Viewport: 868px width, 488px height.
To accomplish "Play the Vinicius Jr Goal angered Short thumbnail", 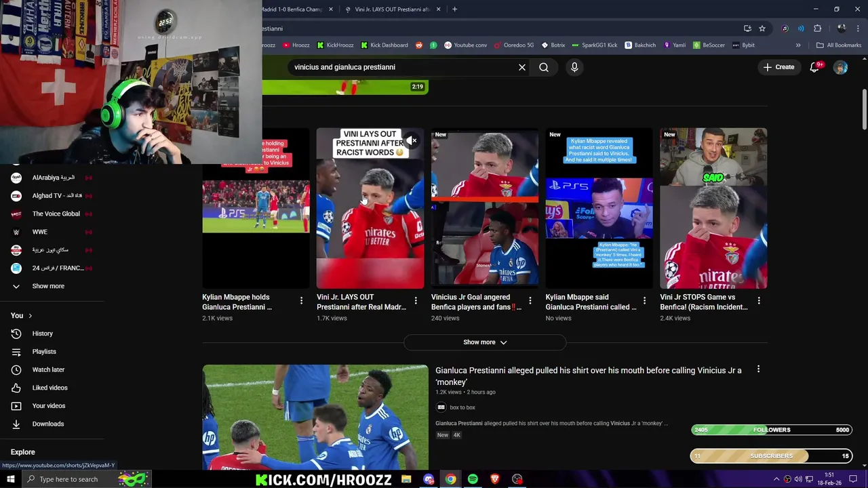I will click(485, 208).
